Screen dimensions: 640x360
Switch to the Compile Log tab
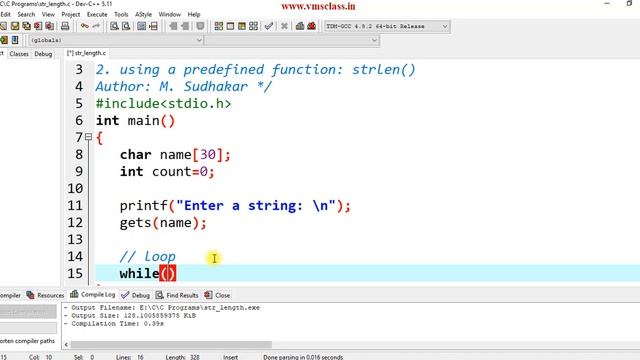tap(93, 294)
